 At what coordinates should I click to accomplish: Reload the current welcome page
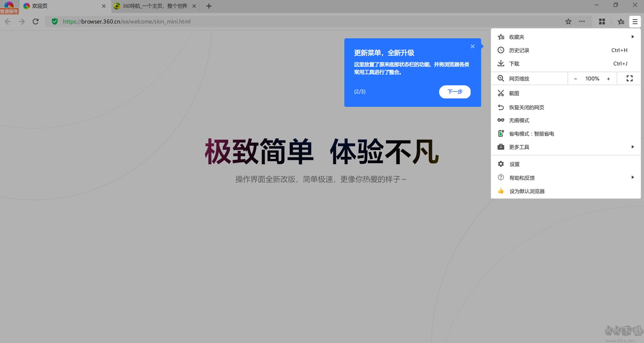click(x=36, y=21)
